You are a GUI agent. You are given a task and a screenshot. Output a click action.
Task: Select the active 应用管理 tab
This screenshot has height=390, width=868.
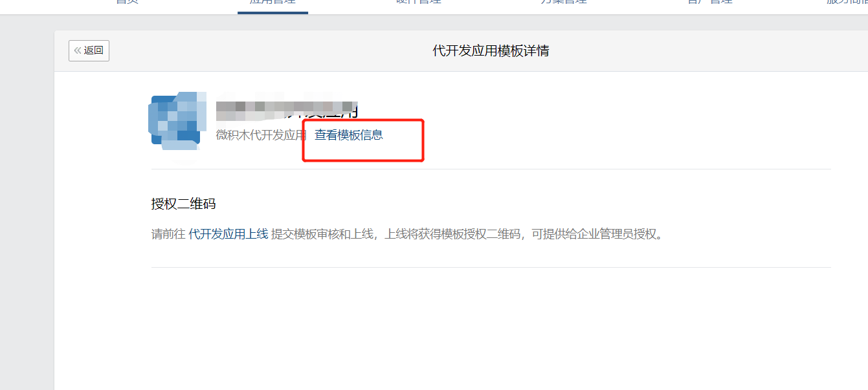click(x=273, y=3)
